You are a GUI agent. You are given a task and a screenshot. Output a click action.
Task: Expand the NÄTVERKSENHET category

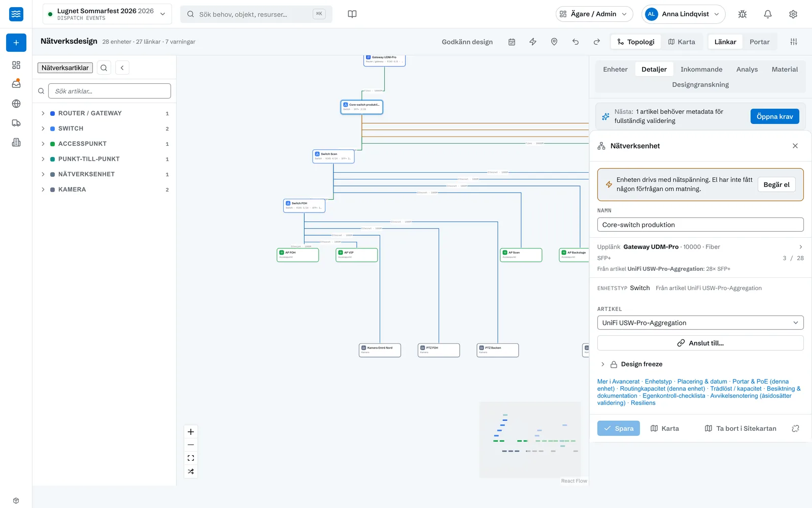click(105, 174)
